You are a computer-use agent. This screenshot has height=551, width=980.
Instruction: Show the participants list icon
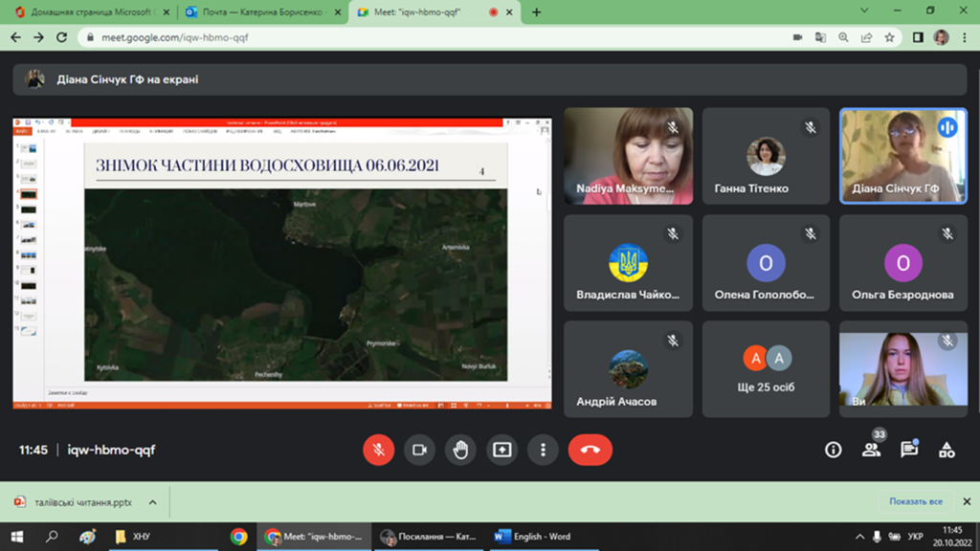coord(871,450)
